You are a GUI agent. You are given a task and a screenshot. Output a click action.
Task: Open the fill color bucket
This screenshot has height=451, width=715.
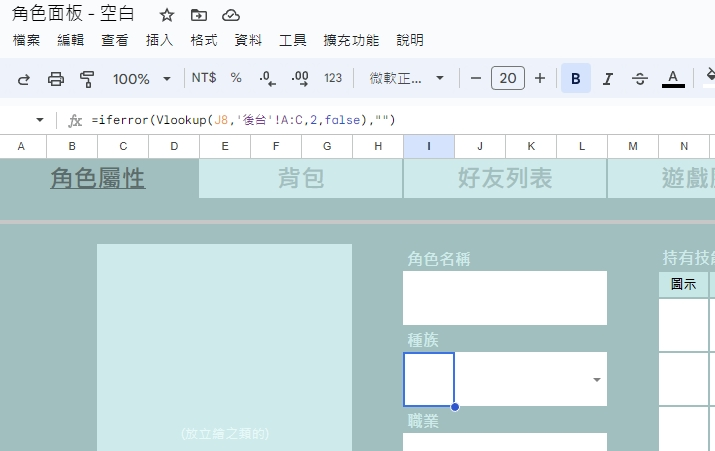(710, 78)
